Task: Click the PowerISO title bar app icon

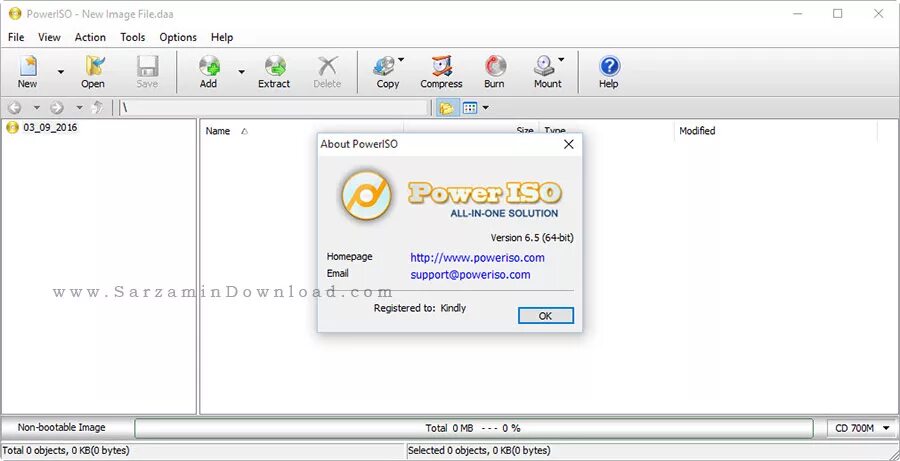Action: [15, 14]
